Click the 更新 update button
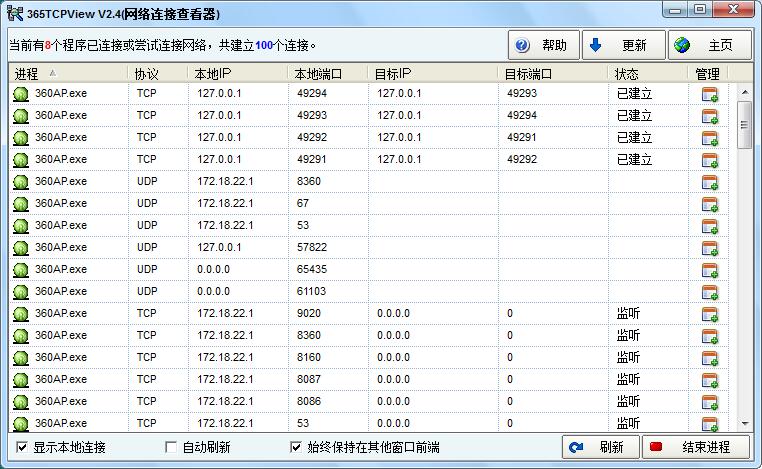This screenshot has width=762, height=469. [623, 45]
